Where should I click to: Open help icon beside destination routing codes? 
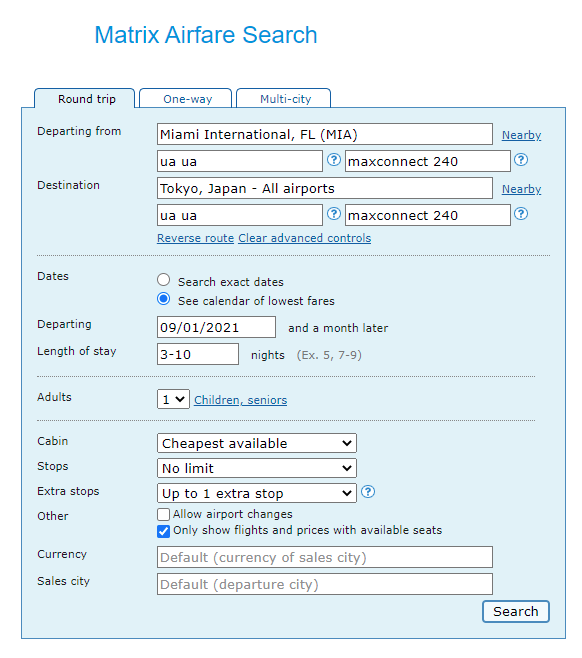point(334,214)
